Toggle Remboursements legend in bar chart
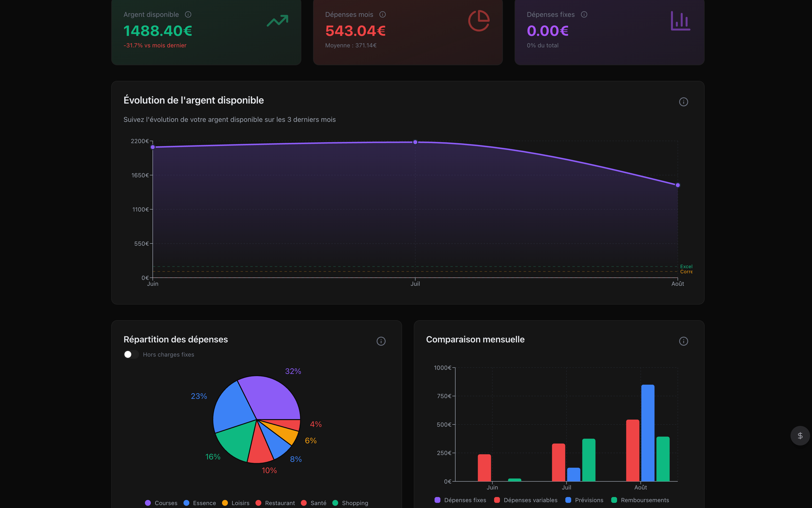This screenshot has height=508, width=812. pos(640,500)
